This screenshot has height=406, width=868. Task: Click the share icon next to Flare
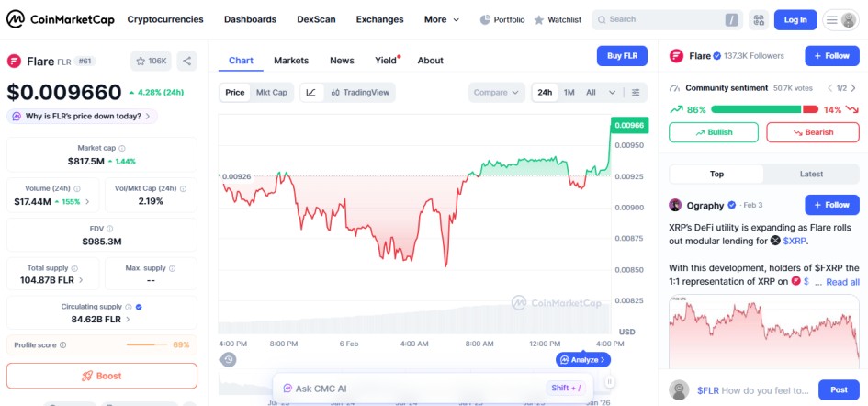pos(186,61)
